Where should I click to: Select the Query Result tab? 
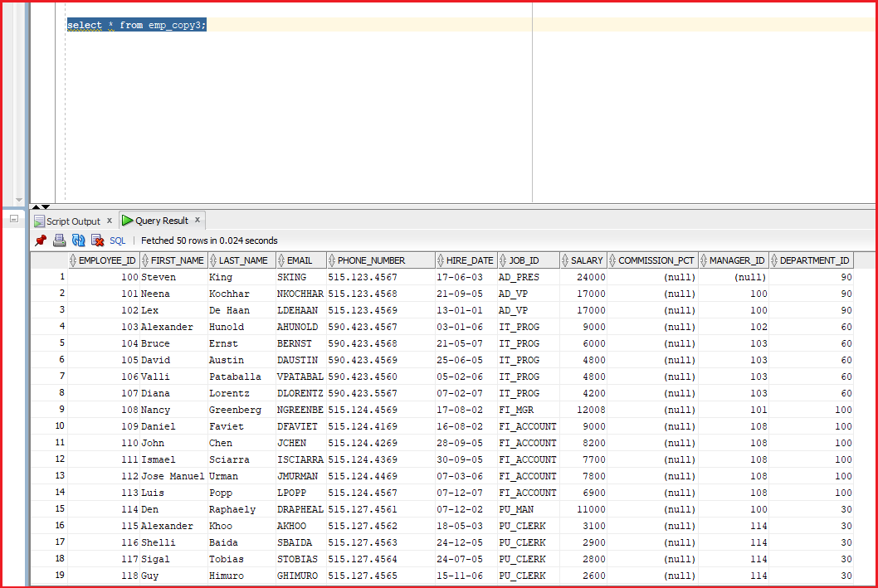pyautogui.click(x=162, y=221)
